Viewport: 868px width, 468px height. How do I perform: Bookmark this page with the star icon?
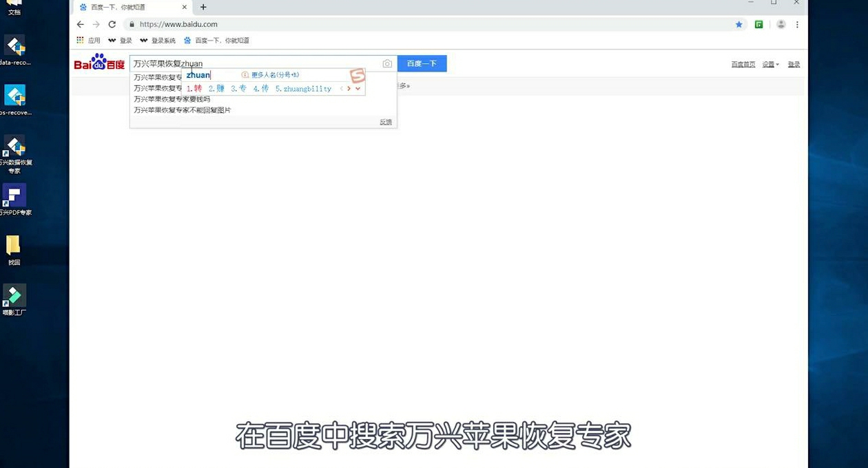click(x=739, y=24)
